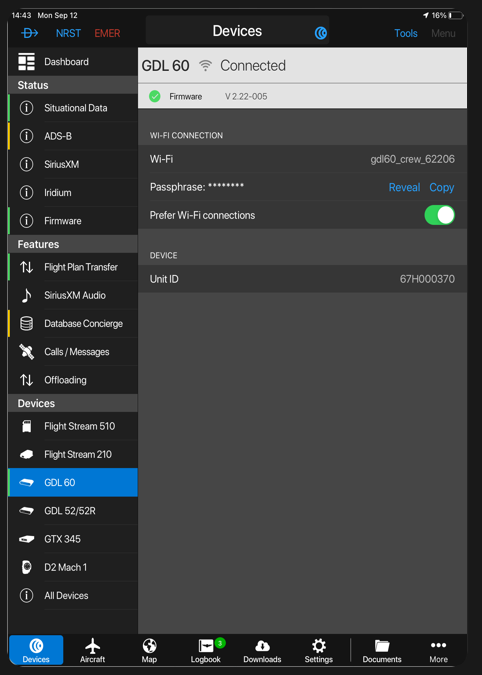The height and width of the screenshot is (675, 482).
Task: Click Wi-Fi network name gdl60_crew_62206
Action: click(412, 160)
